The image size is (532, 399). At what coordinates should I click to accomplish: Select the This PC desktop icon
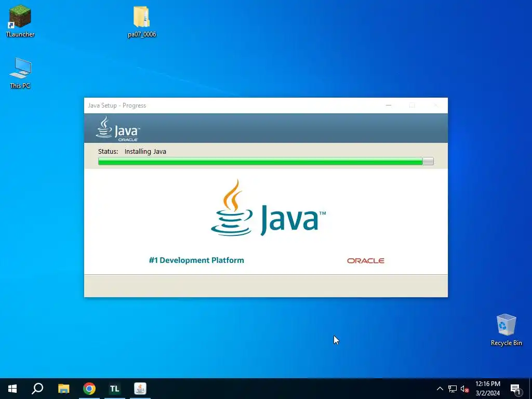[x=20, y=73]
